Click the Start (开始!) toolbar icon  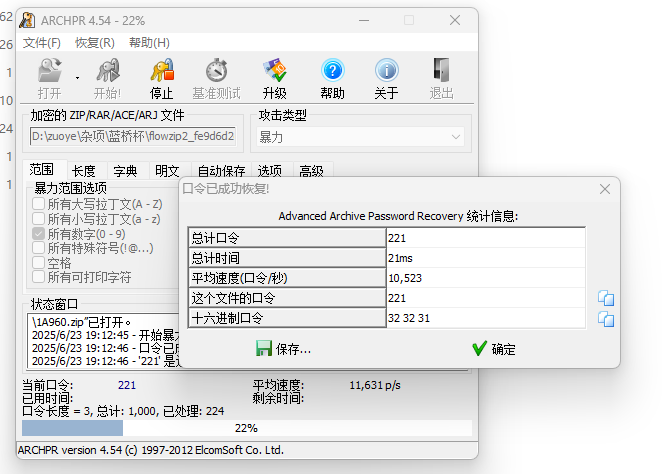108,70
